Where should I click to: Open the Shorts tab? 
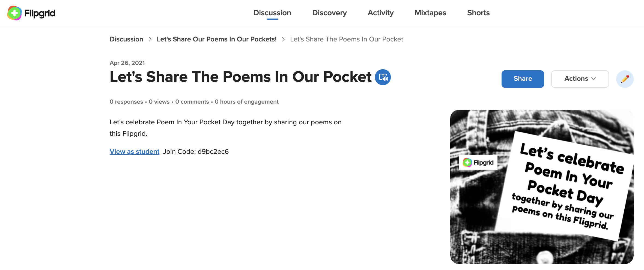click(x=478, y=13)
